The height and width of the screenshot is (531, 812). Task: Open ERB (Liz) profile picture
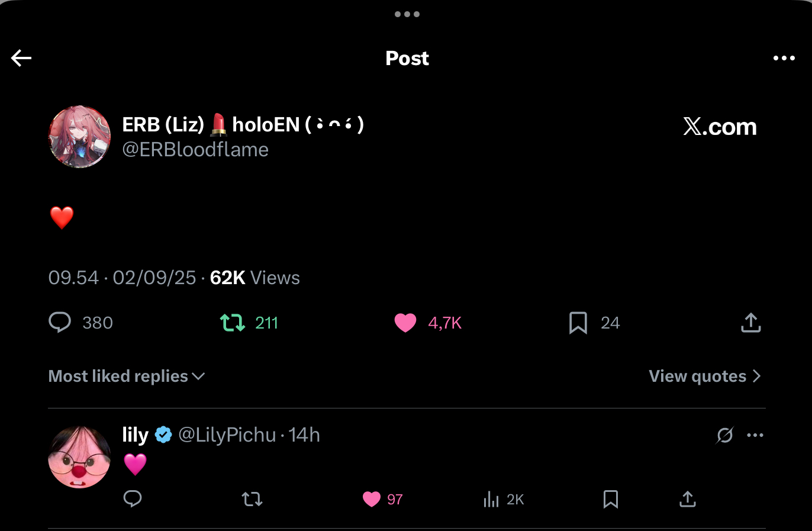(79, 137)
